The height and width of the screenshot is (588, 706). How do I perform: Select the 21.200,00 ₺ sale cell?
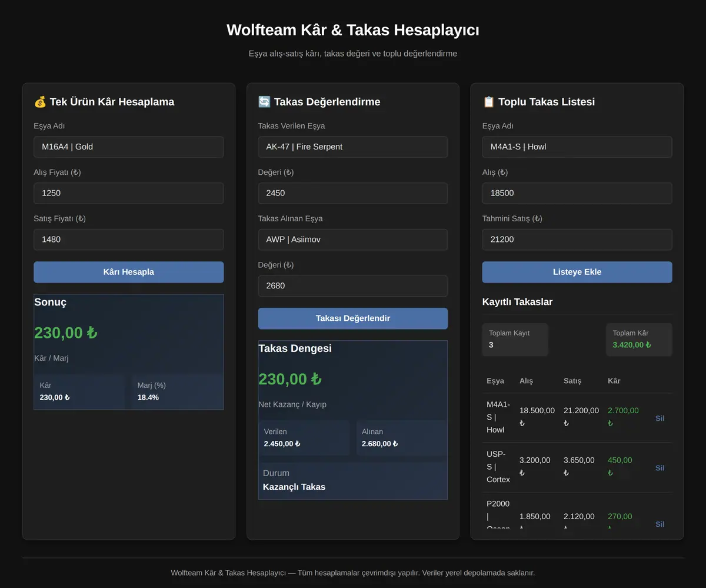coord(581,417)
